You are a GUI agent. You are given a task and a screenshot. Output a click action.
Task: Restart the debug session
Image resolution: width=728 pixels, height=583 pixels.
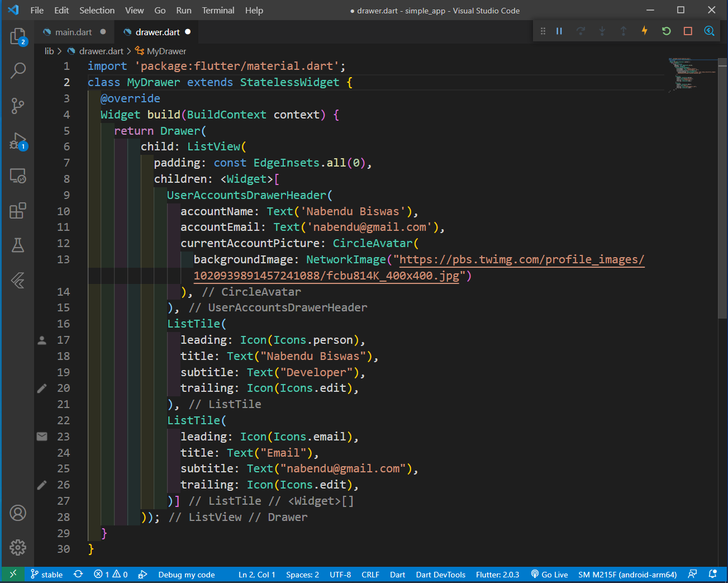coord(666,31)
